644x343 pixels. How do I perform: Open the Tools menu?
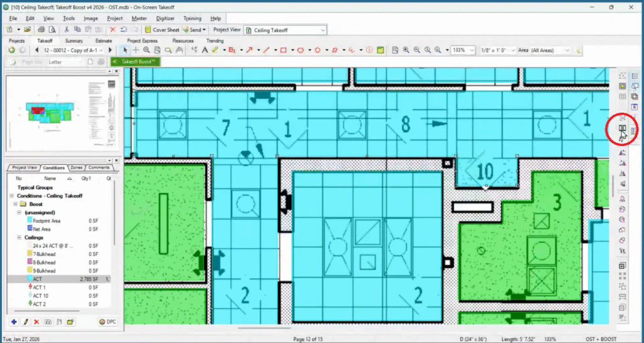69,18
